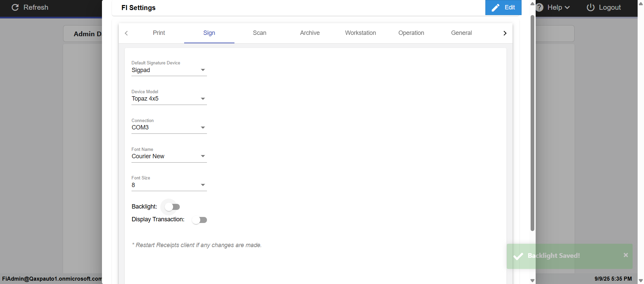Open the Default Signature Device dropdown
644x284 pixels.
(169, 70)
